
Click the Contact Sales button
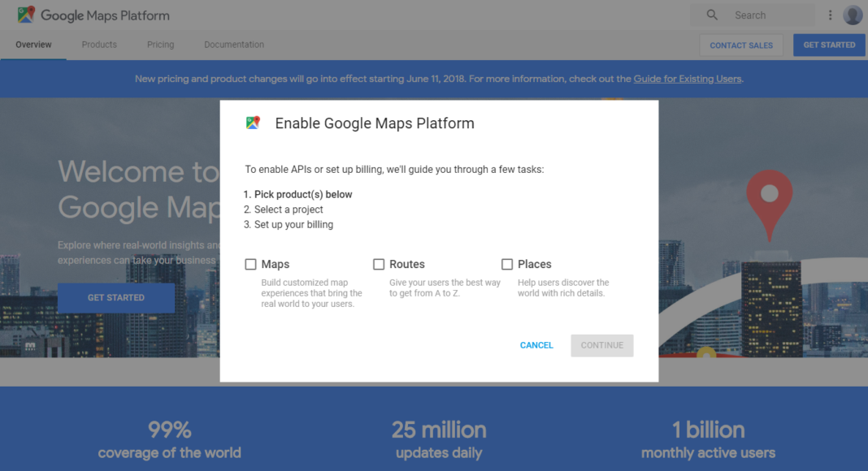pyautogui.click(x=741, y=45)
